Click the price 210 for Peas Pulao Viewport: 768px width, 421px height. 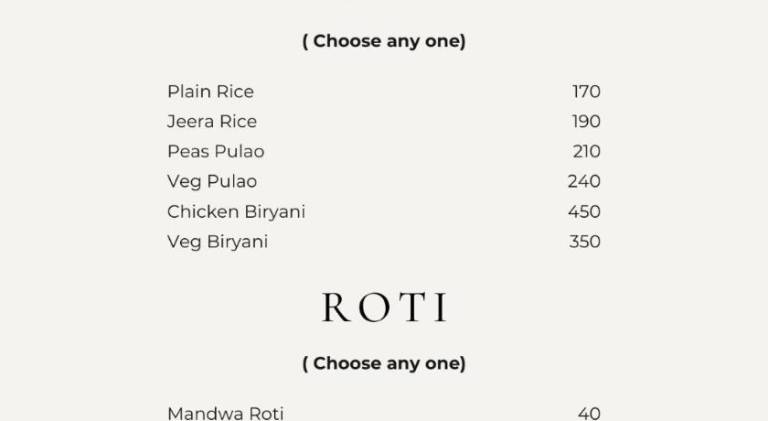(x=587, y=152)
